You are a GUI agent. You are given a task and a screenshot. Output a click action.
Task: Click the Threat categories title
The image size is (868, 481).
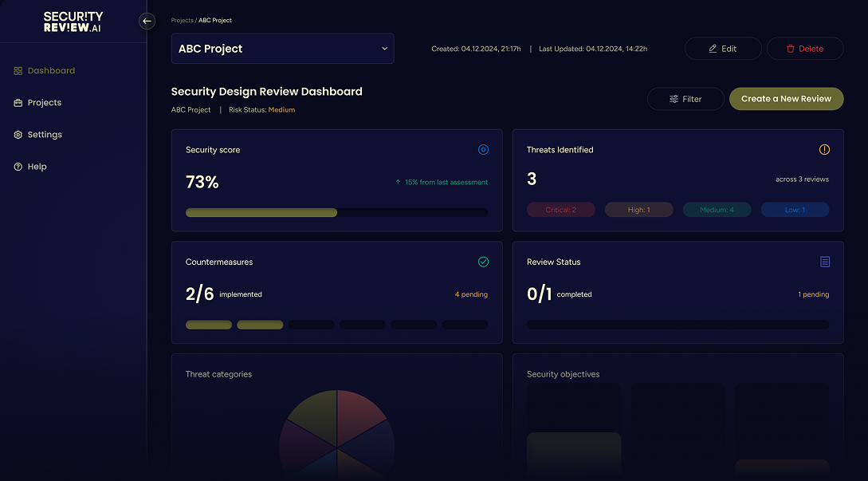click(218, 374)
